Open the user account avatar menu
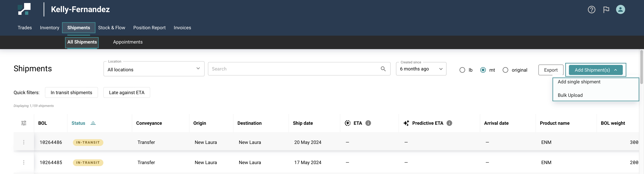The height and width of the screenshot is (174, 644). 620,10
